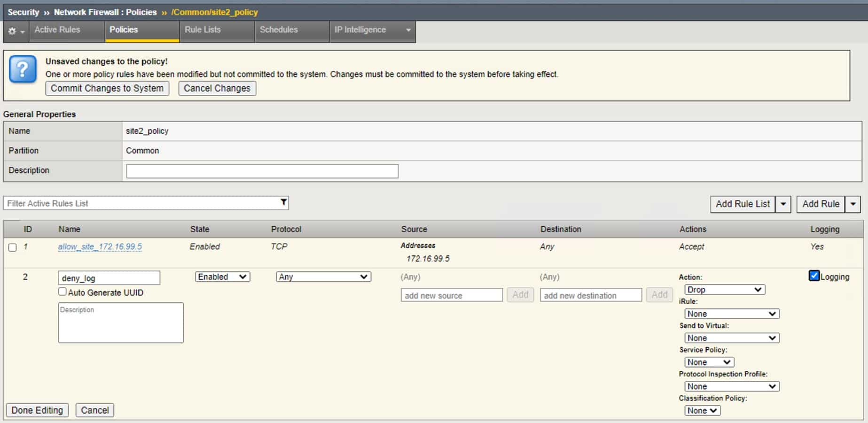868x423 pixels.
Task: Expand the IP Intelligence chevron
Action: click(407, 30)
